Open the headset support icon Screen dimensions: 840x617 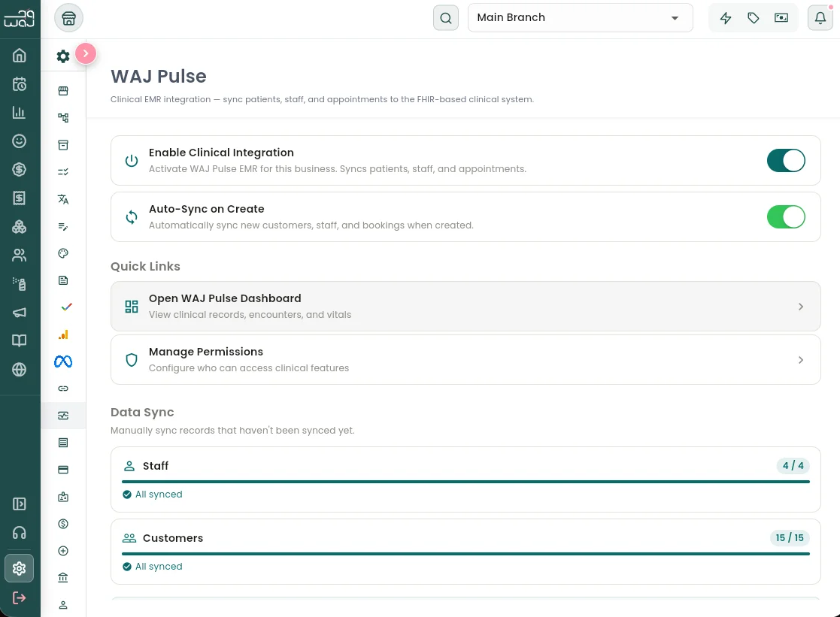click(20, 533)
